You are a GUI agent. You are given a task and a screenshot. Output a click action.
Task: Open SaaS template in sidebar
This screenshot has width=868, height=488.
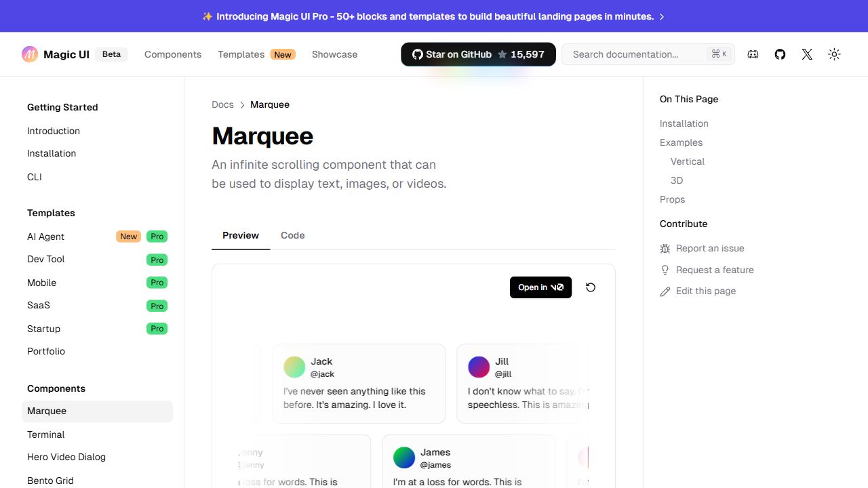click(x=39, y=305)
